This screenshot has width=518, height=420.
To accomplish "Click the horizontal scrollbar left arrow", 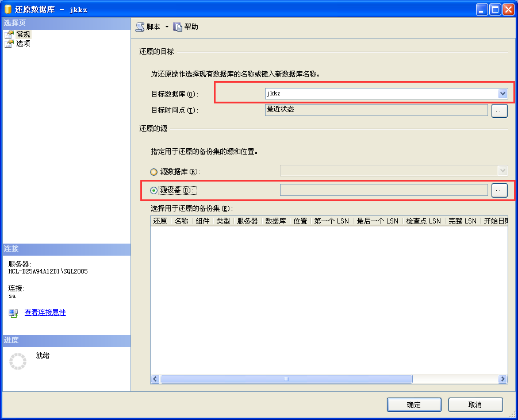I will tap(155, 379).
